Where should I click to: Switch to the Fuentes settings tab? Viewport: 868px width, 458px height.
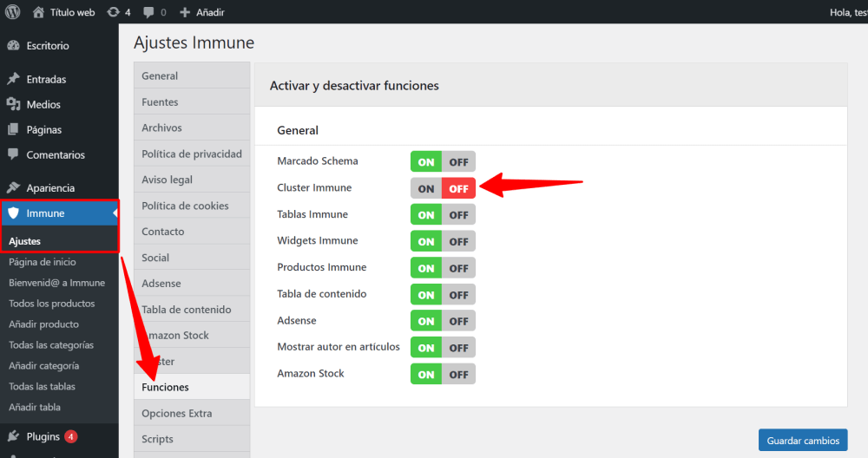[160, 101]
